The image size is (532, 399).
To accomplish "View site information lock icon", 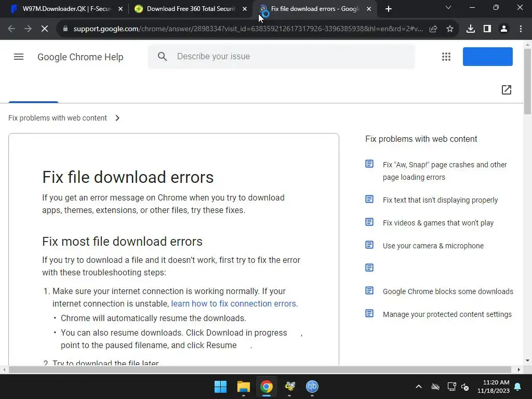I will (x=65, y=29).
